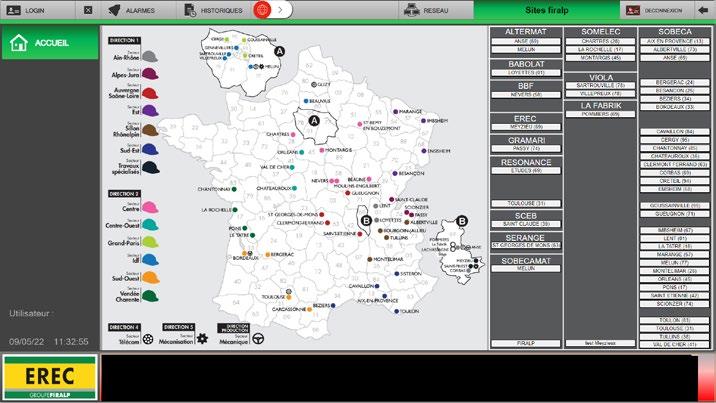Select the orange Sud-Ouest helmet
716x403 pixels.
(150, 277)
